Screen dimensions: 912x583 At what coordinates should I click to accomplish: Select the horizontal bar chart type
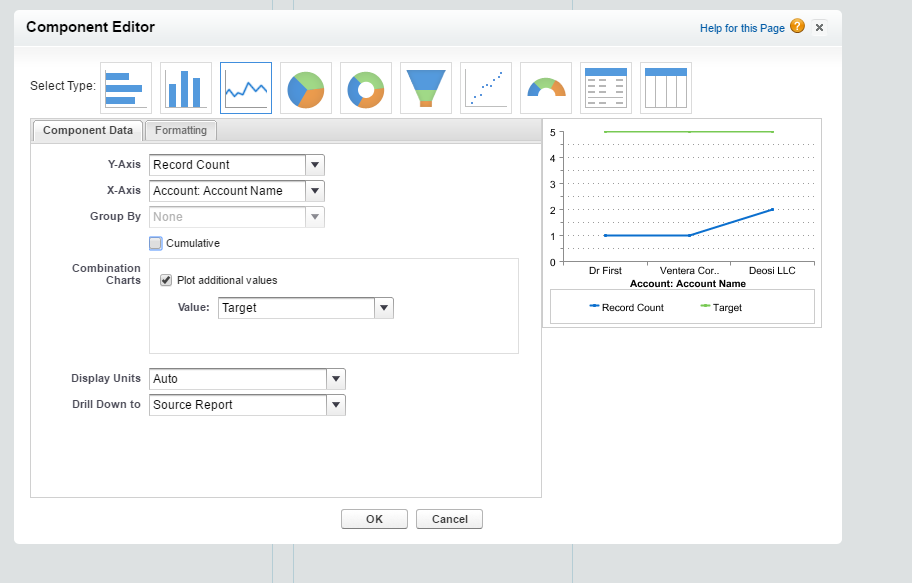pos(125,88)
